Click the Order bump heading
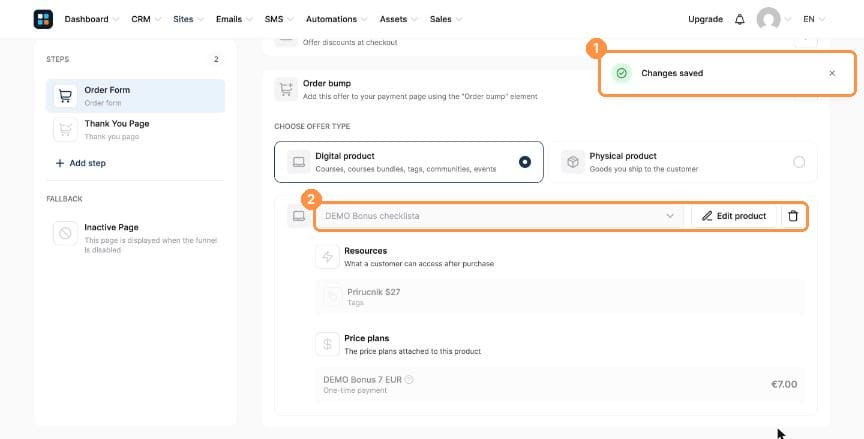864x439 pixels. 327,84
